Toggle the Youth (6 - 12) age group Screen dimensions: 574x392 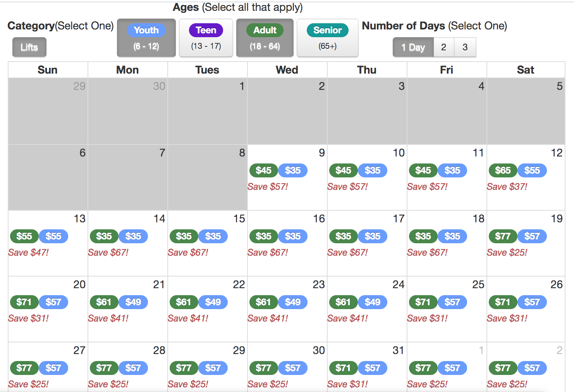[146, 38]
